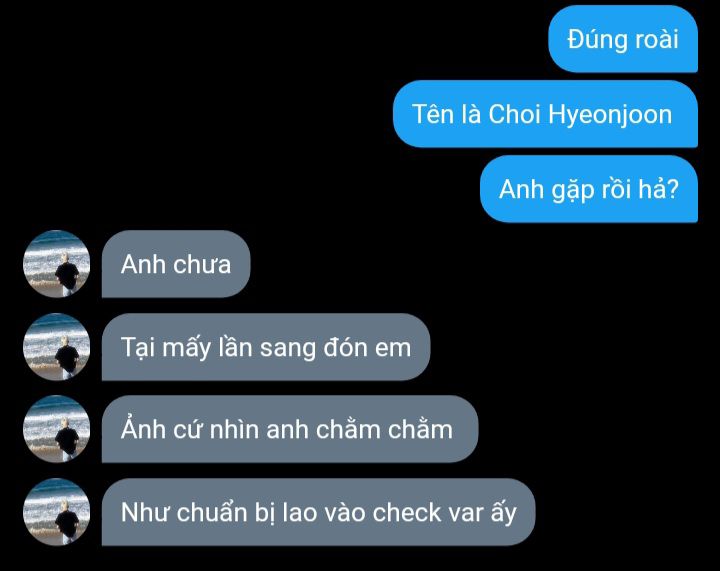Viewport: 720px width, 571px height.
Task: Open the profile photo beside the "check var" message
Action: tap(56, 512)
